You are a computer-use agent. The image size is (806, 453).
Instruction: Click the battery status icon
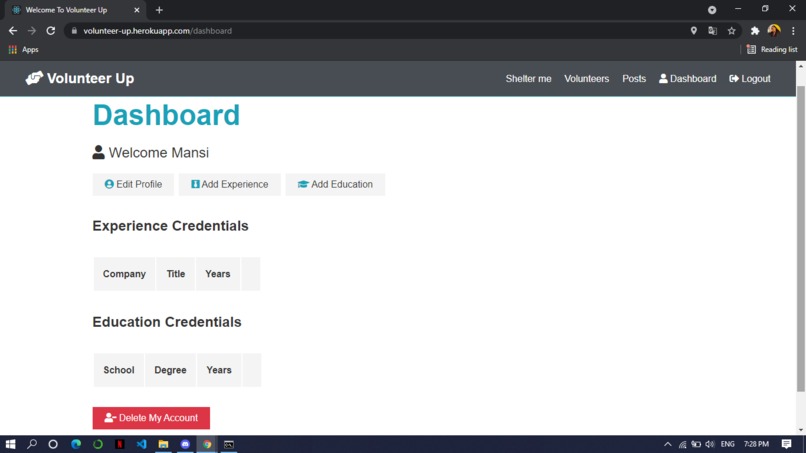click(696, 444)
